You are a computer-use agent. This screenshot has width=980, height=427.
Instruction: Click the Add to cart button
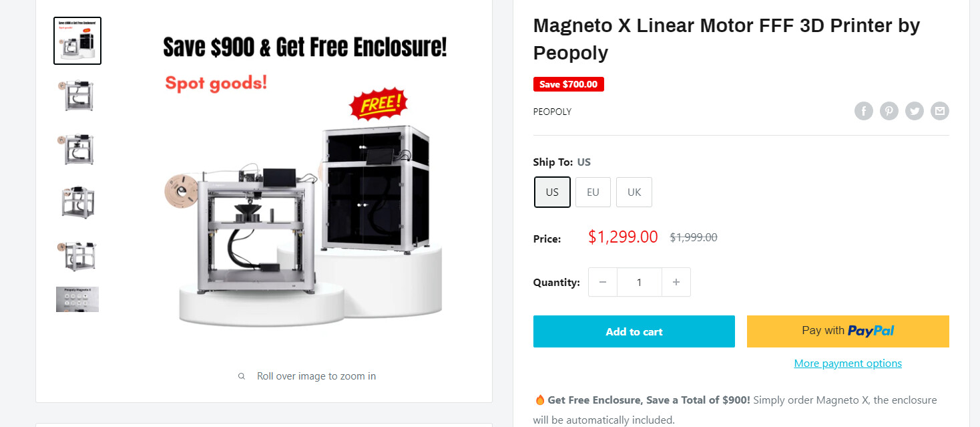click(634, 331)
